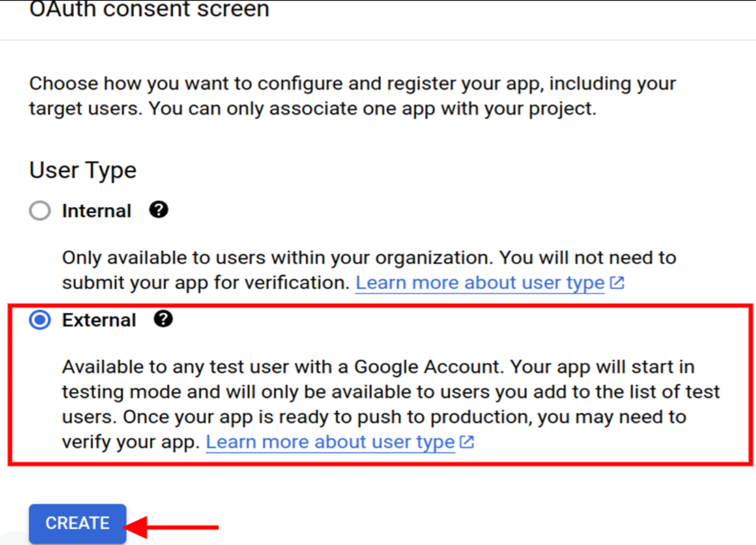756x545 pixels.
Task: Click external-link icon after Internal's Learn more
Action: [x=618, y=283]
